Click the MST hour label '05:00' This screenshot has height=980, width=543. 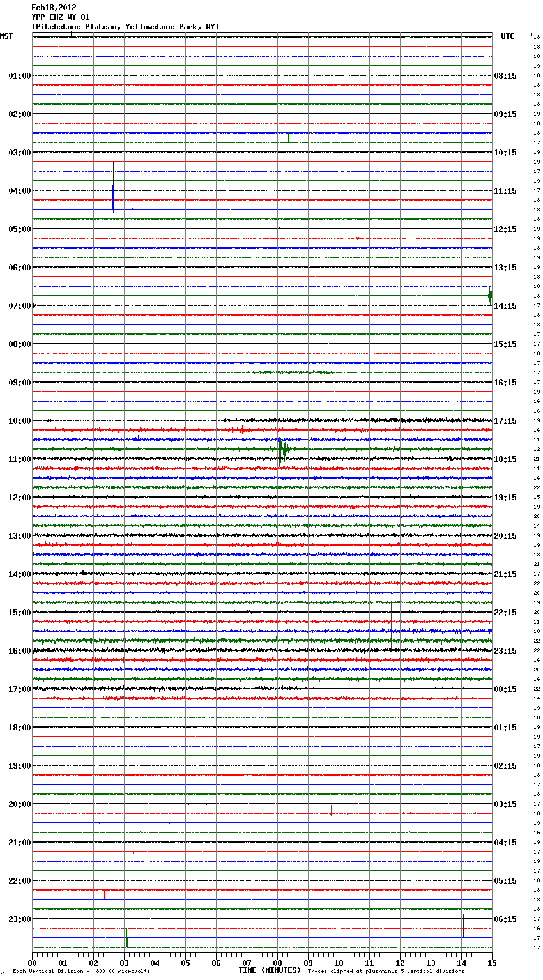[x=20, y=229]
